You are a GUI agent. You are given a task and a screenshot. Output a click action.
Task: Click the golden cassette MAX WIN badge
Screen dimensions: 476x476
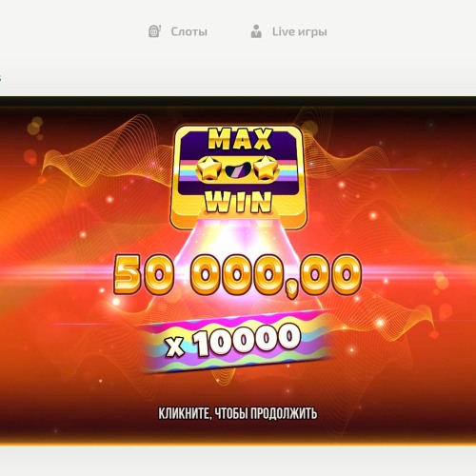click(238, 177)
